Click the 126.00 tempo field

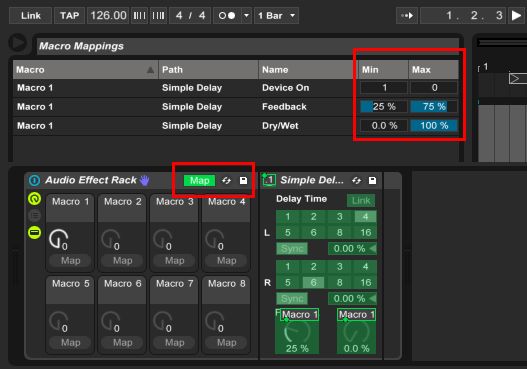pos(108,15)
